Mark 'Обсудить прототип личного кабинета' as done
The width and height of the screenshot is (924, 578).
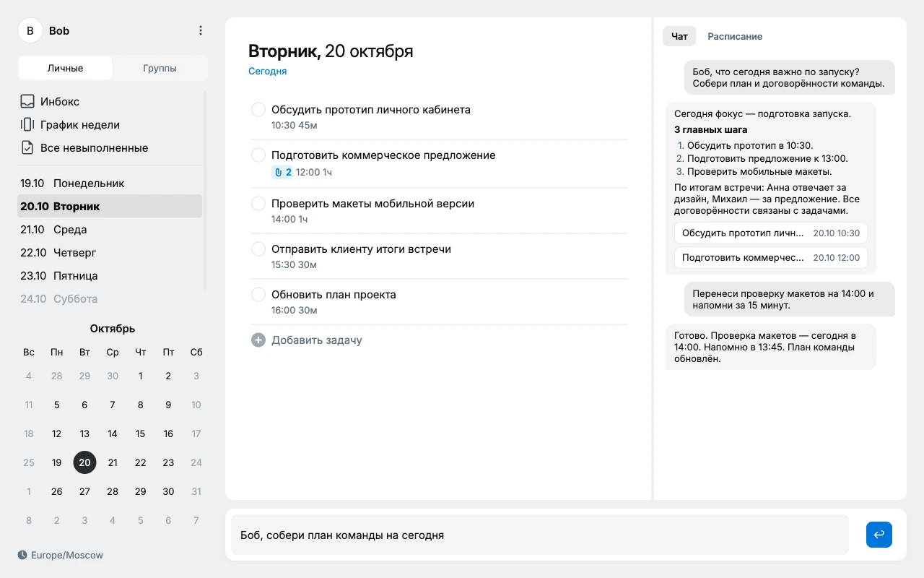258,110
